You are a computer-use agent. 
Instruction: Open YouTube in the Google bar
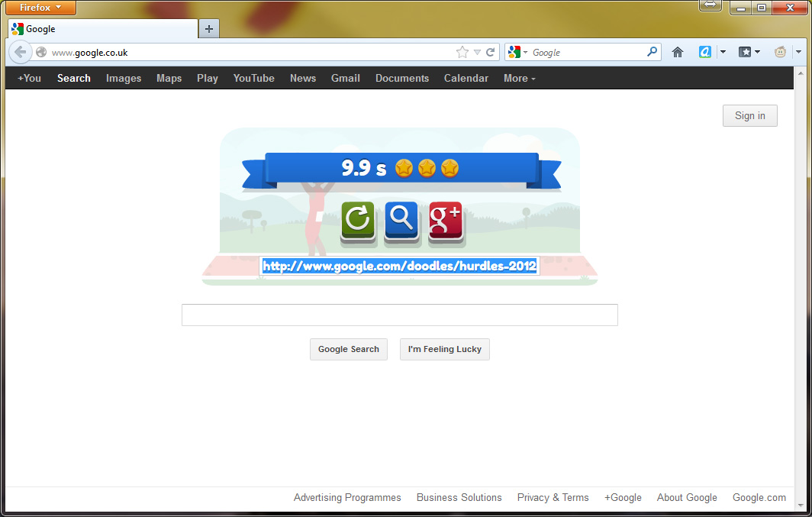pos(253,78)
